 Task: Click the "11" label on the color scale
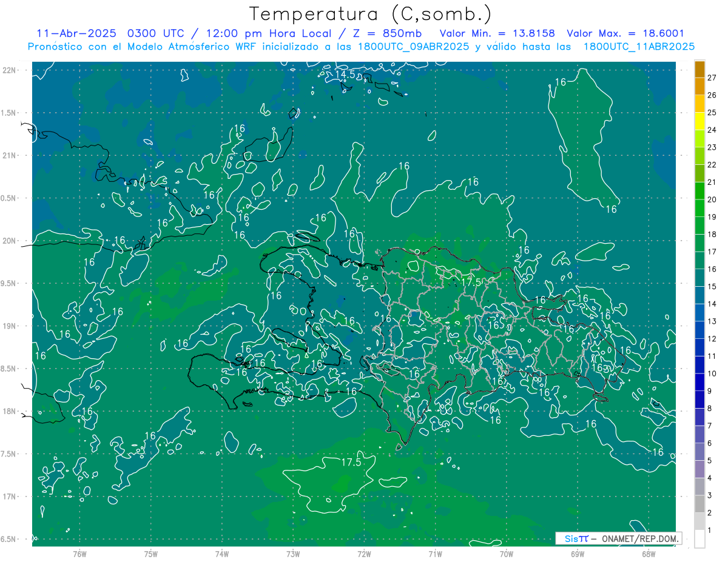(x=712, y=356)
